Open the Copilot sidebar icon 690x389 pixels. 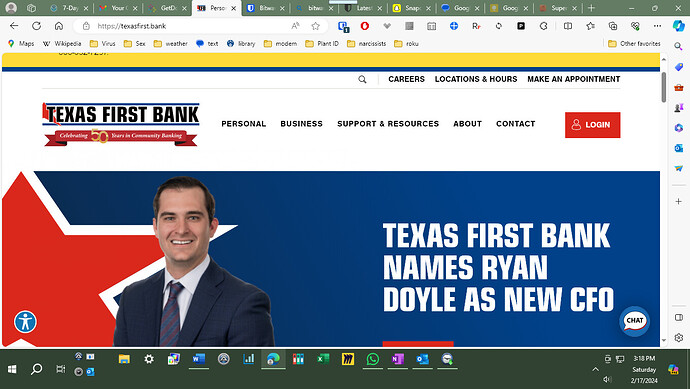679,26
